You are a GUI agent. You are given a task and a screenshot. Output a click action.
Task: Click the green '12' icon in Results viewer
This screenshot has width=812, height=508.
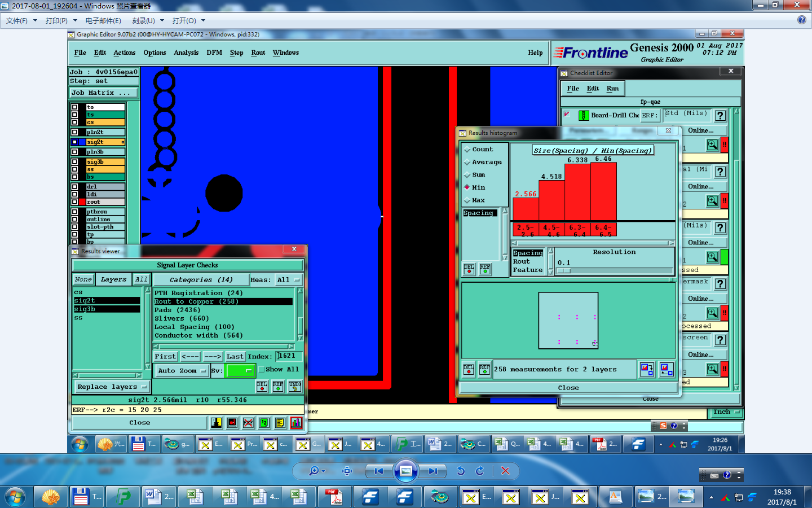pos(264,422)
